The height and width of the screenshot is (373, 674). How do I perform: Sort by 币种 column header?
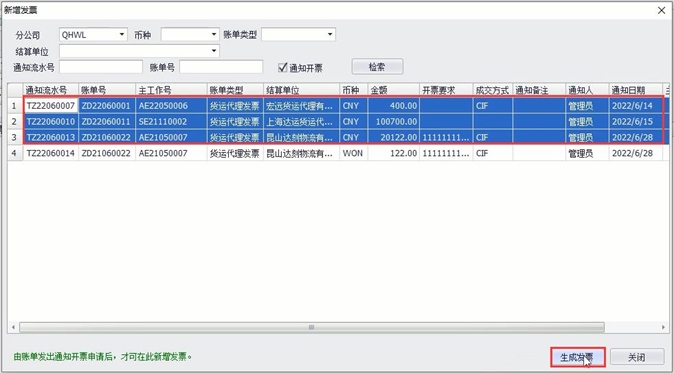tap(354, 90)
